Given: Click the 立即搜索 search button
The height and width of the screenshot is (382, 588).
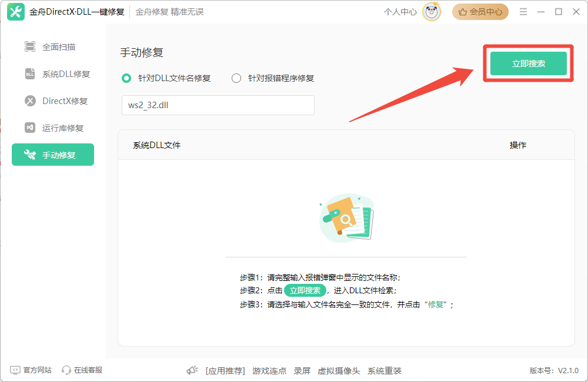Looking at the screenshot, I should (x=529, y=63).
